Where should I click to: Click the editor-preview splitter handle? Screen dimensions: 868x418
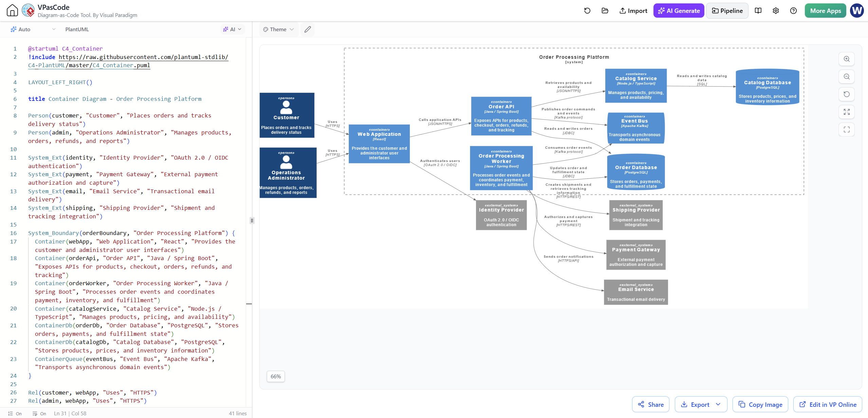click(252, 221)
